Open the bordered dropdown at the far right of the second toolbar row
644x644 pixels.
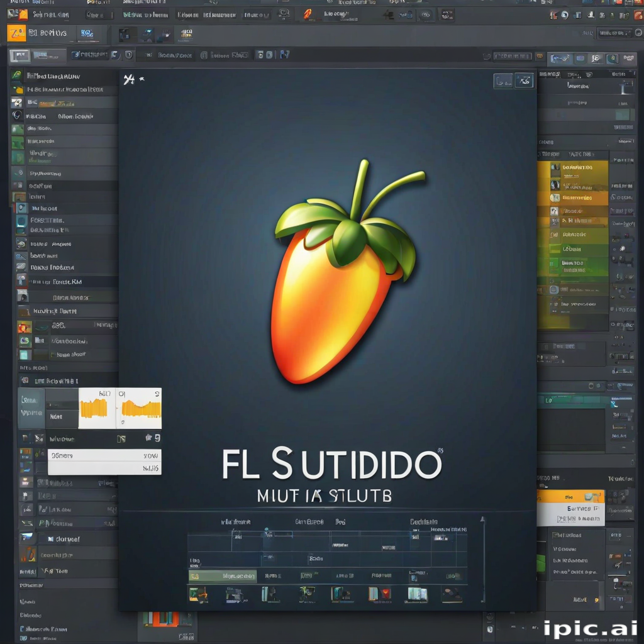point(614,33)
